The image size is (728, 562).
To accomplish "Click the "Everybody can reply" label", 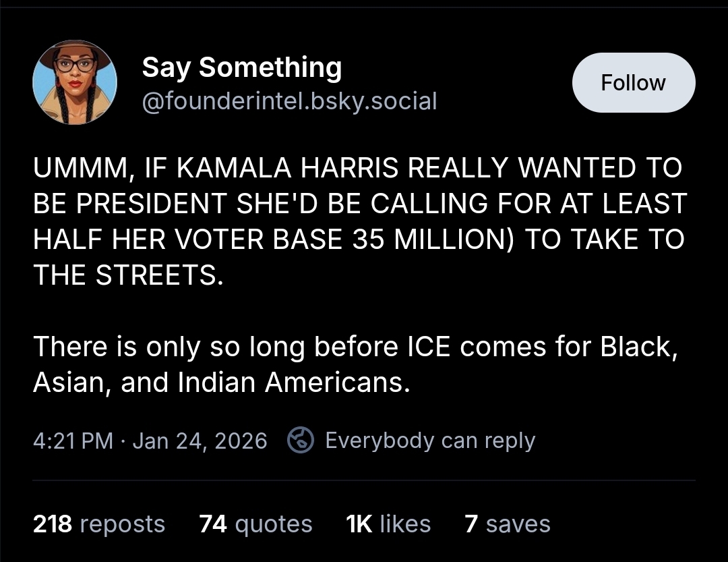I will click(x=430, y=441).
